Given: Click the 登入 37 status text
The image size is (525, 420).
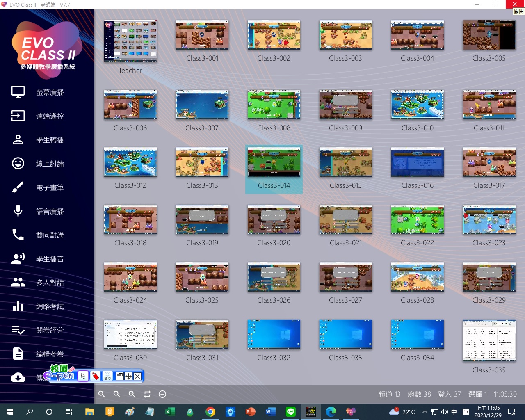Looking at the screenshot, I should 450,394.
